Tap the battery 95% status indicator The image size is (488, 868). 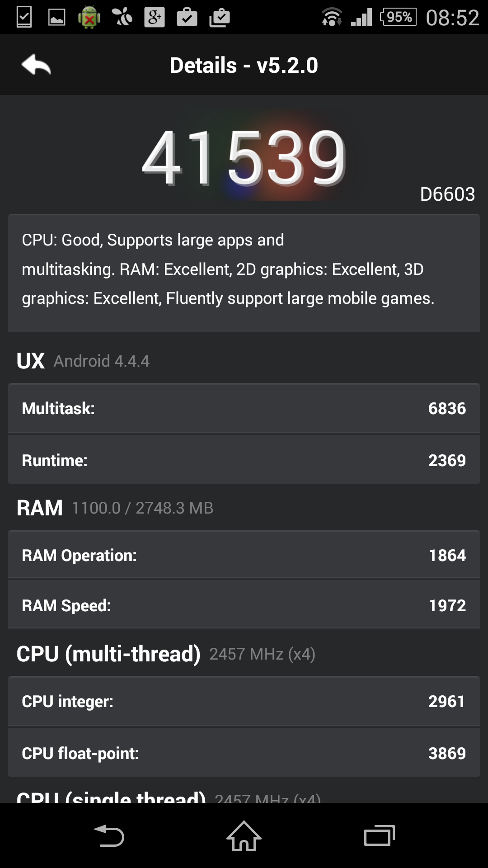click(x=398, y=18)
